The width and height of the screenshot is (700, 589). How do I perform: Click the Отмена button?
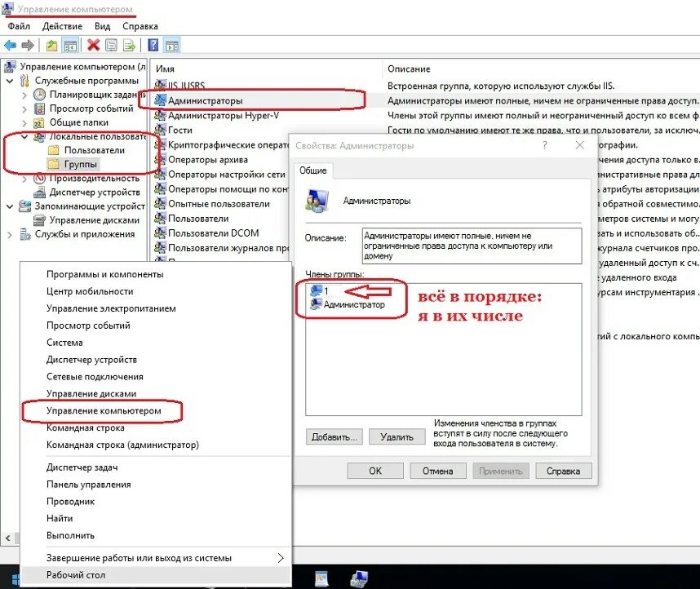tap(438, 471)
